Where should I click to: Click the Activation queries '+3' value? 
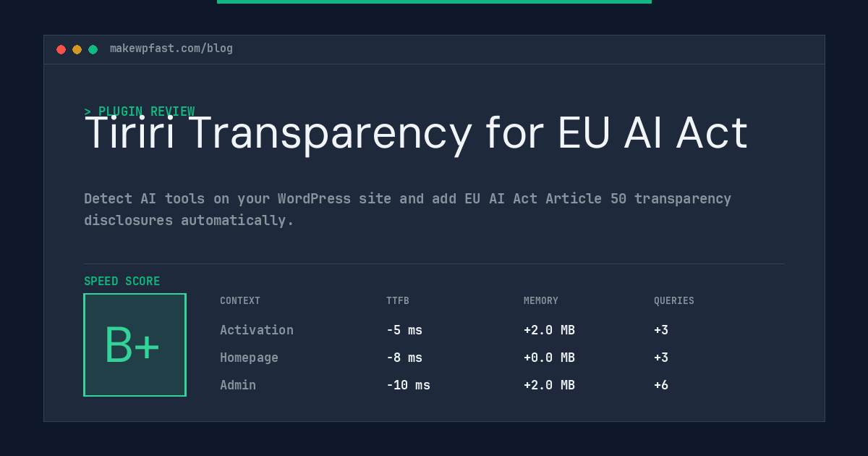661,330
